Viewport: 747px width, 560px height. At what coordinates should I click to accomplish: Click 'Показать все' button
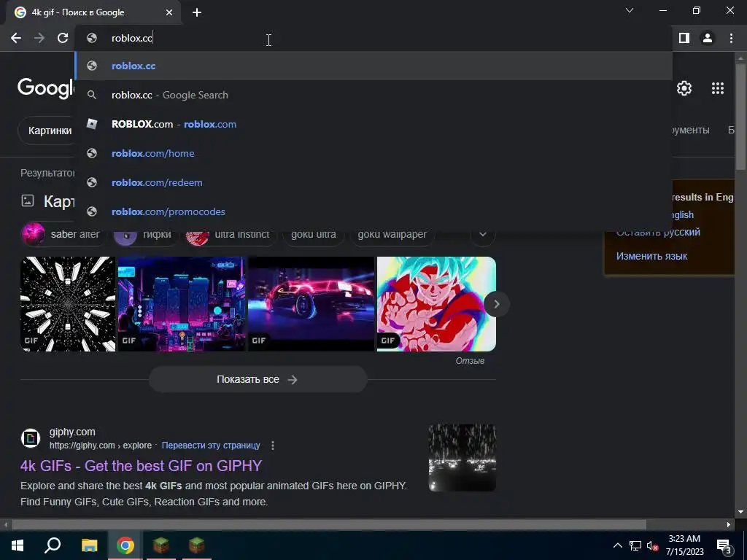pos(258,379)
